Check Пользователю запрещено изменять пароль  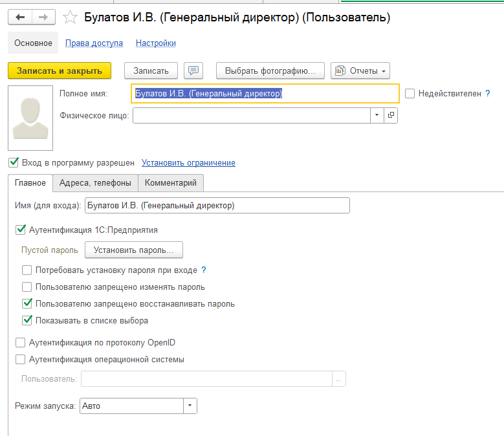coord(27,287)
